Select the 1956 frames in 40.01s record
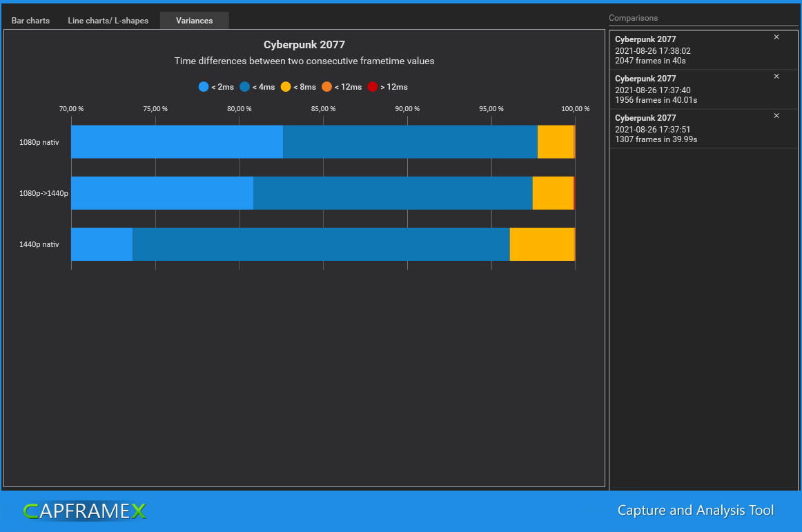Image resolution: width=802 pixels, height=532 pixels. point(703,90)
